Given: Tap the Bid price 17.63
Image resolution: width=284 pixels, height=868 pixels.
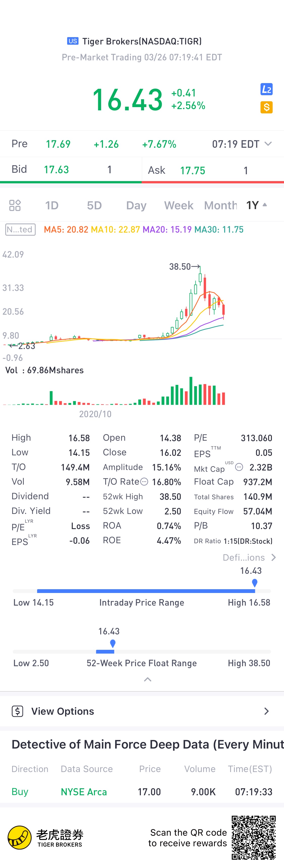Looking at the screenshot, I should pos(56,169).
